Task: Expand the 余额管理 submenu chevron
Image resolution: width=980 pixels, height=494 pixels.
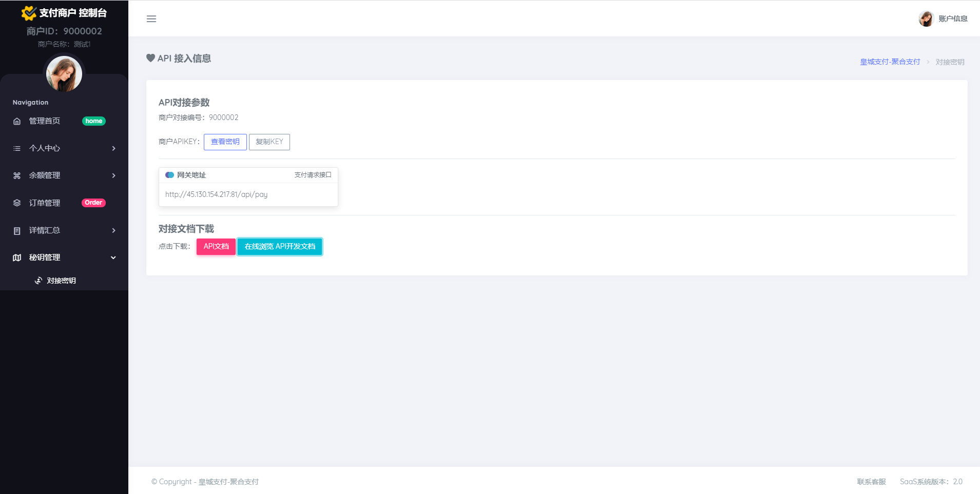Action: pos(113,176)
